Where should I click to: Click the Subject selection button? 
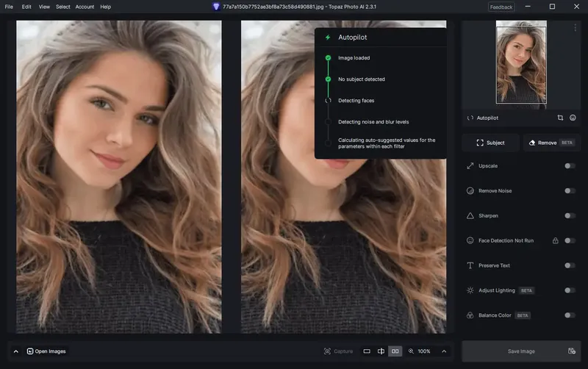(x=490, y=143)
